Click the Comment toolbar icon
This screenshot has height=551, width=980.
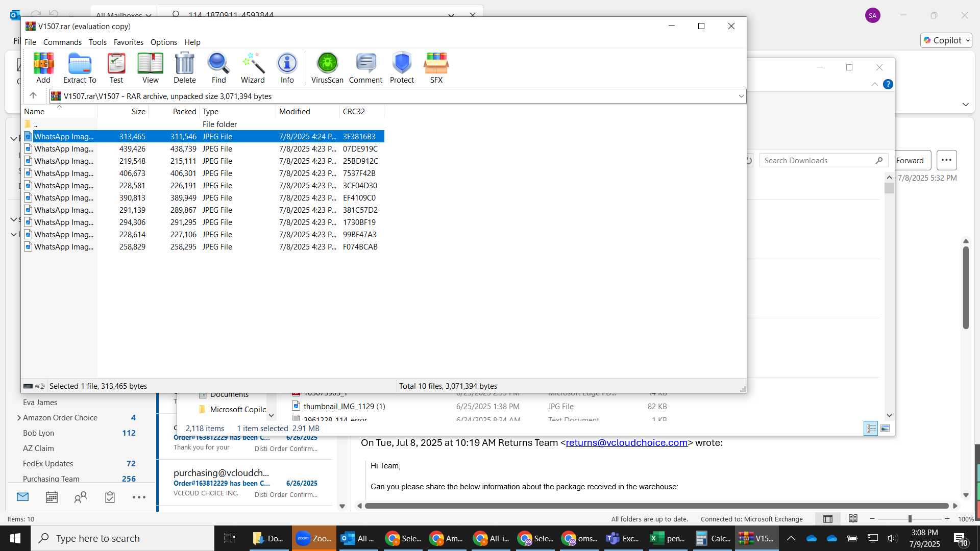point(365,67)
